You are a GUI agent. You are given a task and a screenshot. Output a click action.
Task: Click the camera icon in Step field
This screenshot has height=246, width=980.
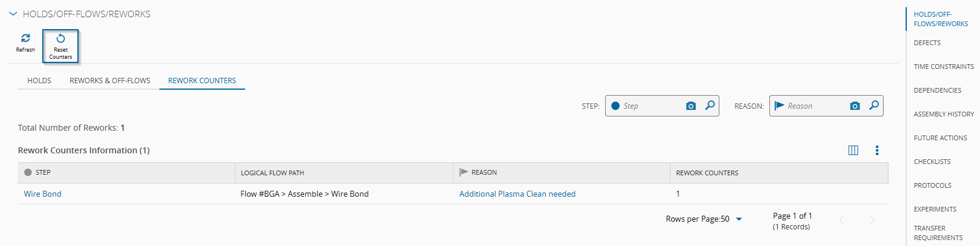(x=691, y=106)
